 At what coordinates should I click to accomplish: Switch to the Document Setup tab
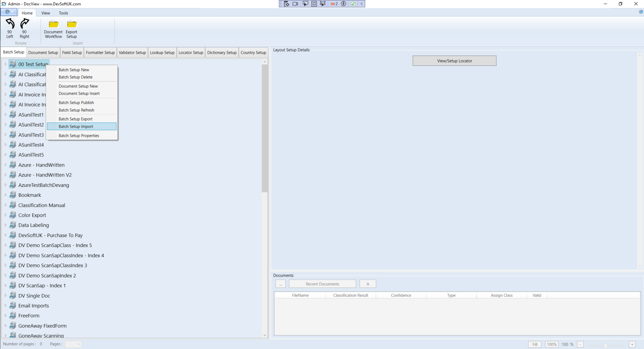[x=43, y=53]
